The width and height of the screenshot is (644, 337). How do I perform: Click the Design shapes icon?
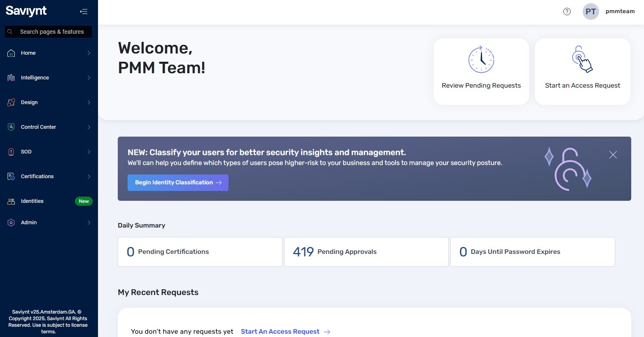[x=11, y=102]
